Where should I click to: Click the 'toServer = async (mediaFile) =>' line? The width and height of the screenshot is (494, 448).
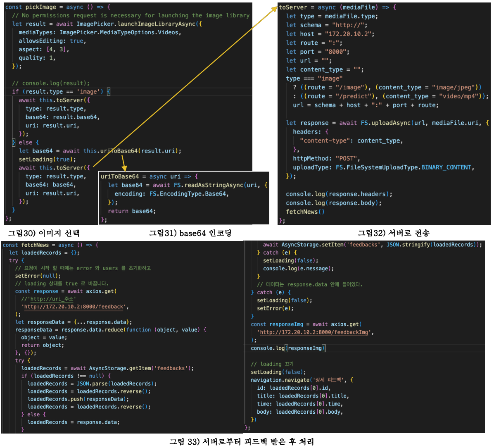(x=338, y=7)
